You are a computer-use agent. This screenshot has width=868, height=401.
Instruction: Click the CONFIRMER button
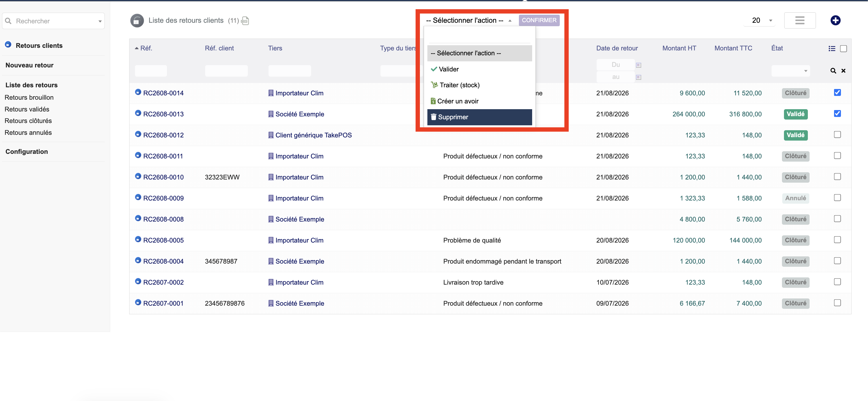(539, 20)
